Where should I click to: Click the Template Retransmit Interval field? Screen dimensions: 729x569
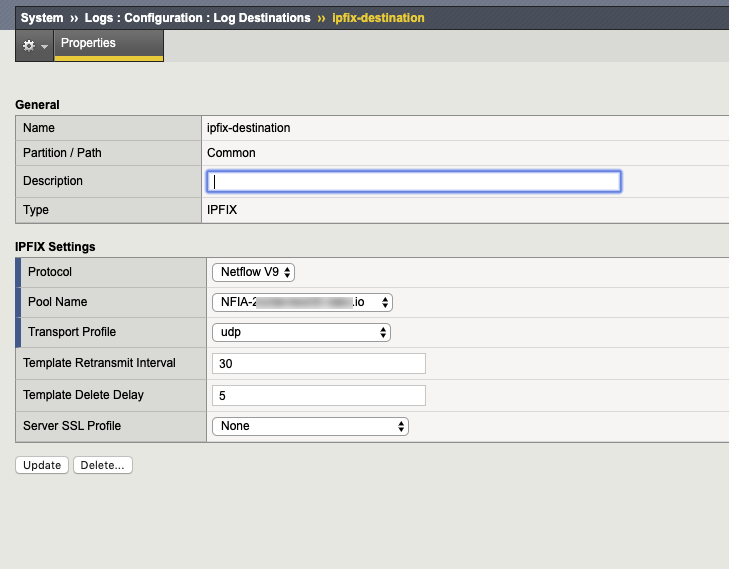point(319,364)
